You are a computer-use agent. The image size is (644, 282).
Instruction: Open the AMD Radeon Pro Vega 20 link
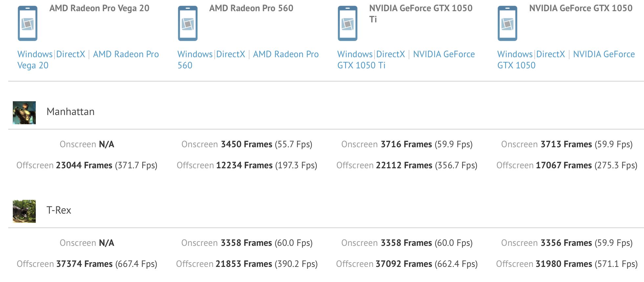click(x=126, y=54)
